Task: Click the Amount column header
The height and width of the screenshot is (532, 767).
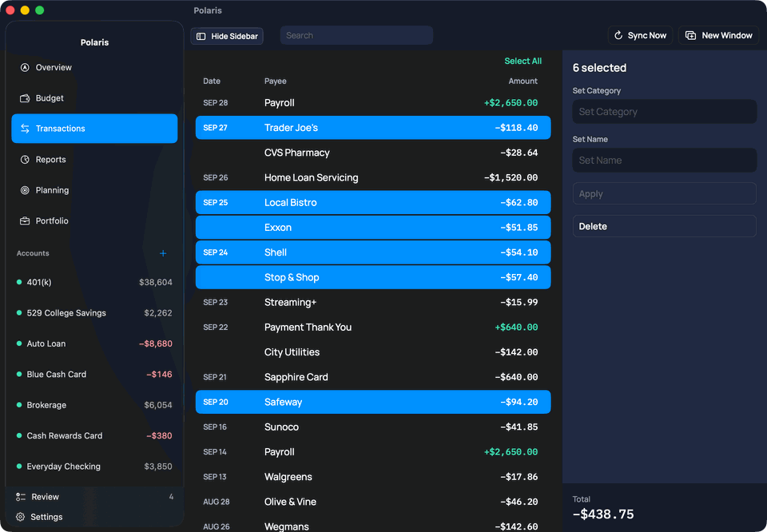Action: [523, 81]
